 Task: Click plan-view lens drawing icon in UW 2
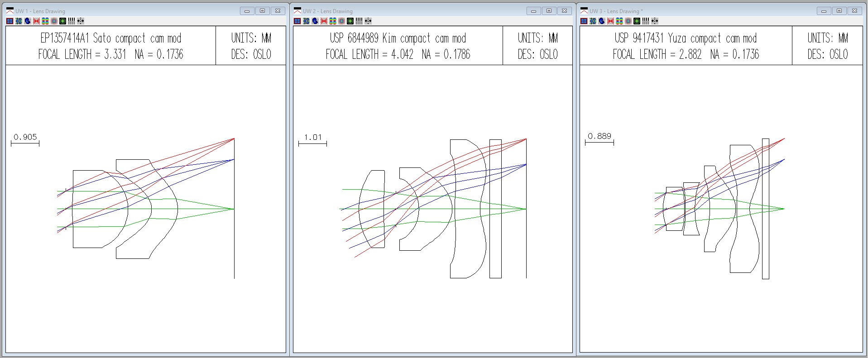pyautogui.click(x=306, y=21)
